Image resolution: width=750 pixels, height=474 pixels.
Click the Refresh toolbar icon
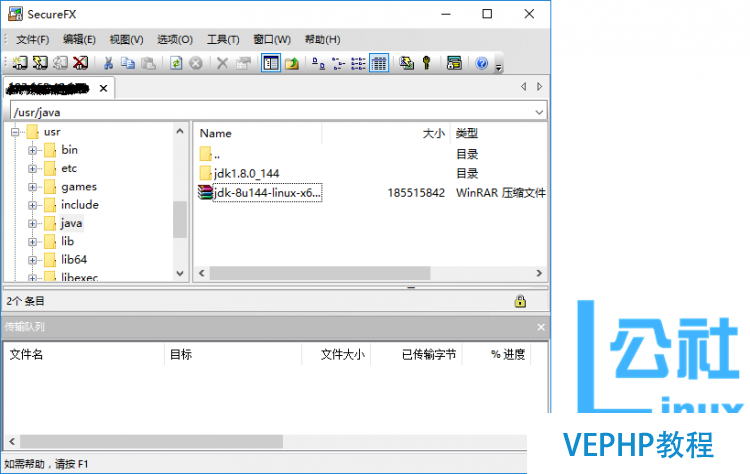coord(176,63)
